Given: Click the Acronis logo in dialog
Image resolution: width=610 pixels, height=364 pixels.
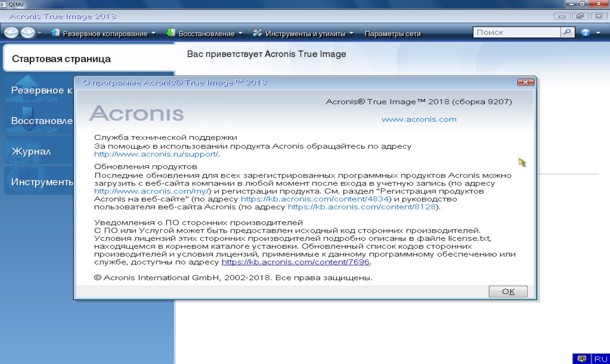Looking at the screenshot, I should coord(136,113).
